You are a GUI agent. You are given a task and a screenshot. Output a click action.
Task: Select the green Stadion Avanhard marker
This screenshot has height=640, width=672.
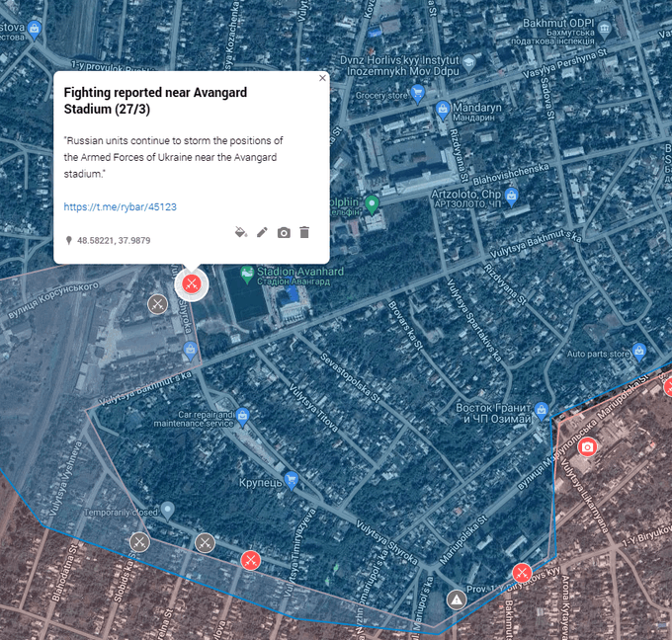pos(247,273)
